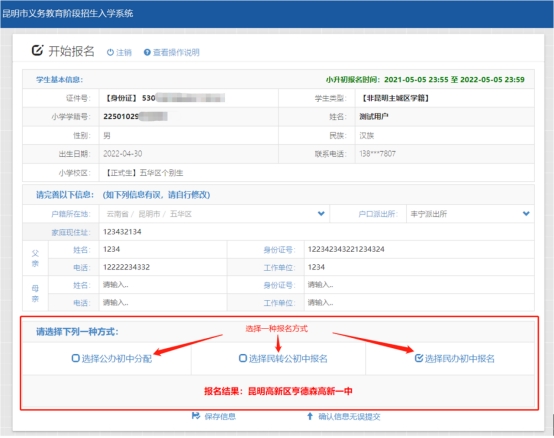554x438 pixels.
Task: Open the 丰宁派出所 selection box
Action: pyautogui.click(x=470, y=214)
